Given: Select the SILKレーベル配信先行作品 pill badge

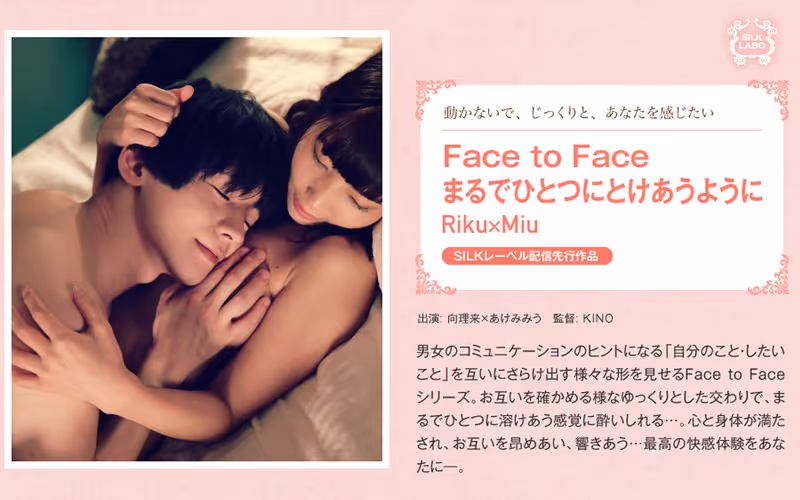Looking at the screenshot, I should (527, 256).
